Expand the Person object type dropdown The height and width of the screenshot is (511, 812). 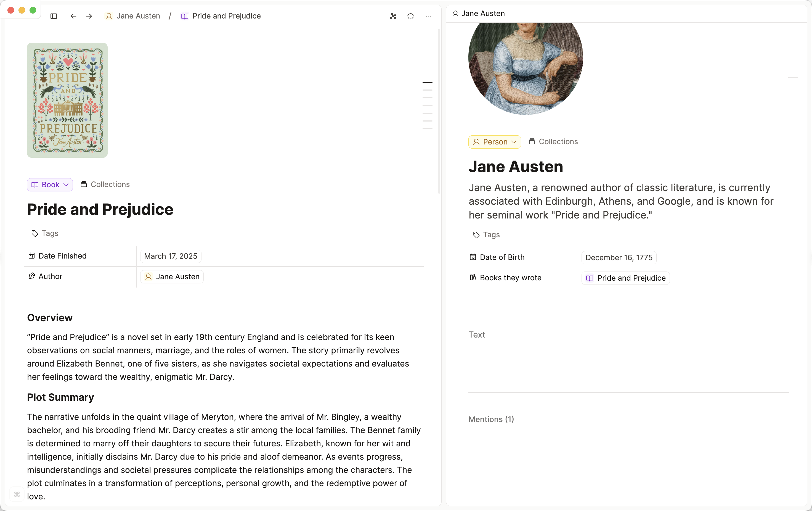pyautogui.click(x=494, y=142)
